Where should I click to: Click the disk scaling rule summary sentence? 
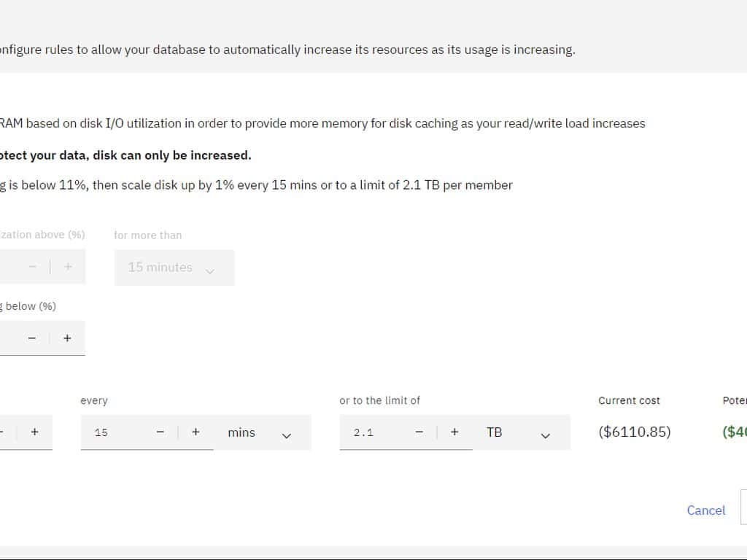(255, 185)
